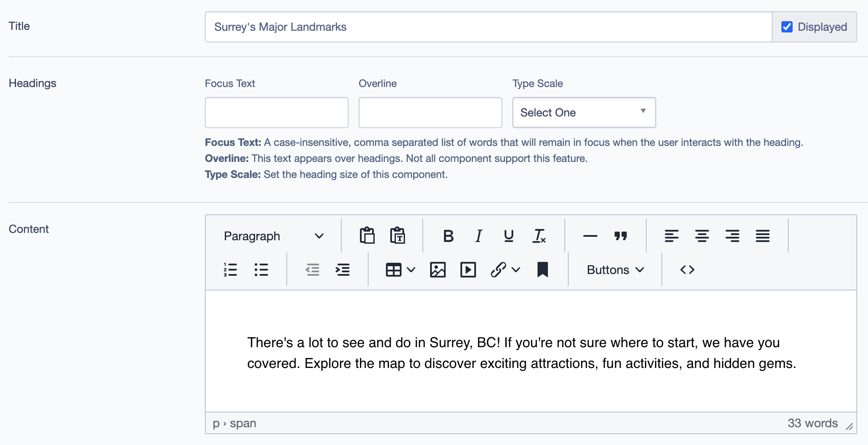868x445 pixels.
Task: Insert an image into content
Action: [437, 270]
